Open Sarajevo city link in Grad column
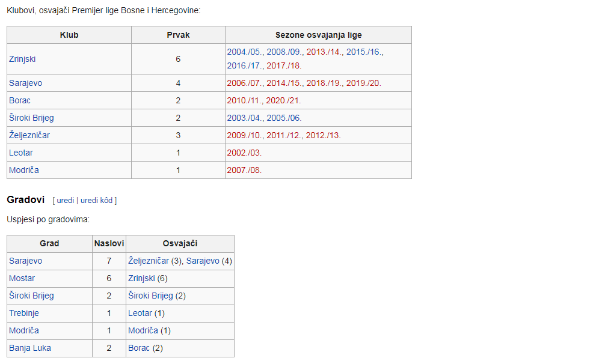This screenshot has width=599, height=364. point(26,261)
